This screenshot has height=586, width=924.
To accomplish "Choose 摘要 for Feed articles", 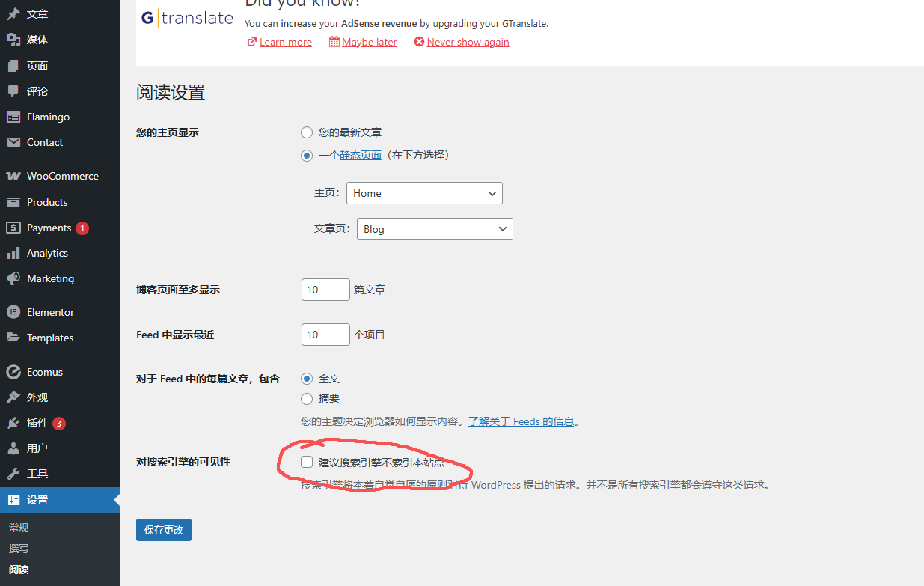I will click(x=307, y=398).
